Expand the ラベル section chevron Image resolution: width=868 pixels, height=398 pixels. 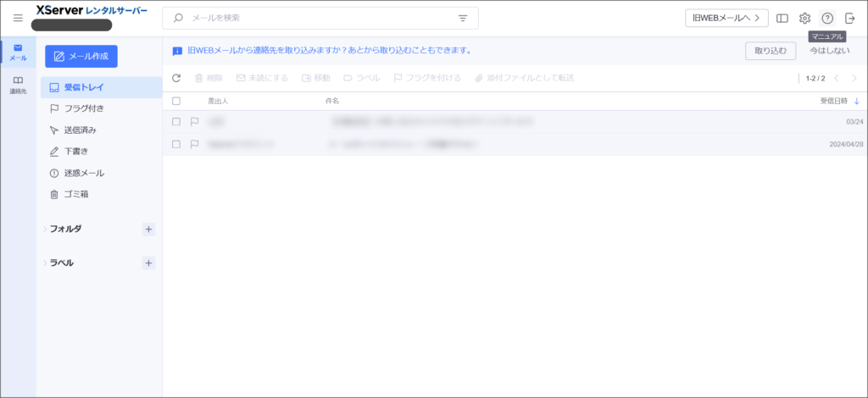point(45,263)
